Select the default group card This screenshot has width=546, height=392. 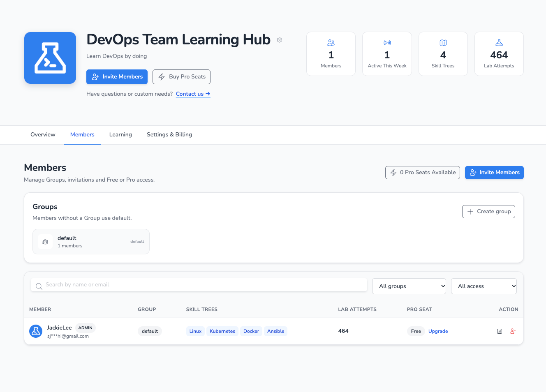tap(91, 242)
